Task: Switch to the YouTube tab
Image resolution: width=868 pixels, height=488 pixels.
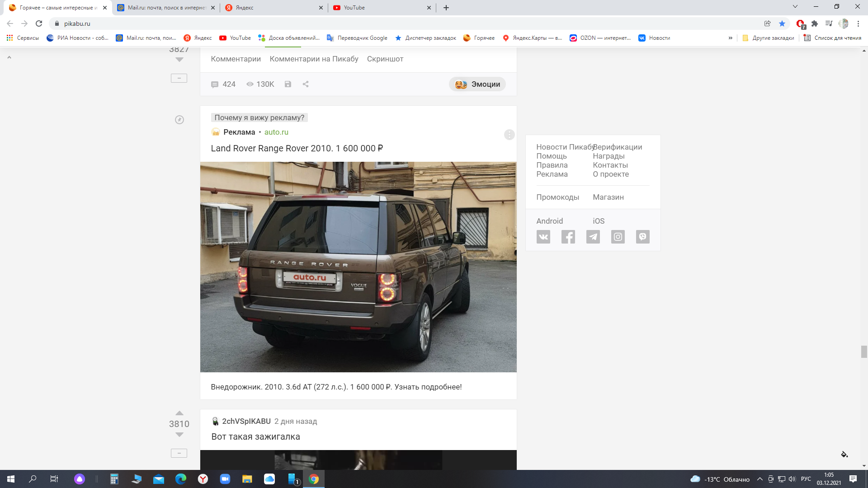Action: click(382, 8)
